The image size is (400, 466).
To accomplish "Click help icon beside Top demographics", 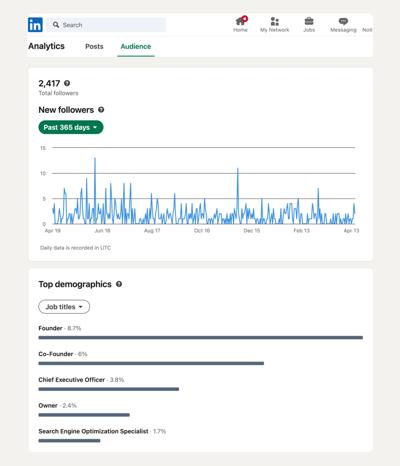I will coord(119,284).
